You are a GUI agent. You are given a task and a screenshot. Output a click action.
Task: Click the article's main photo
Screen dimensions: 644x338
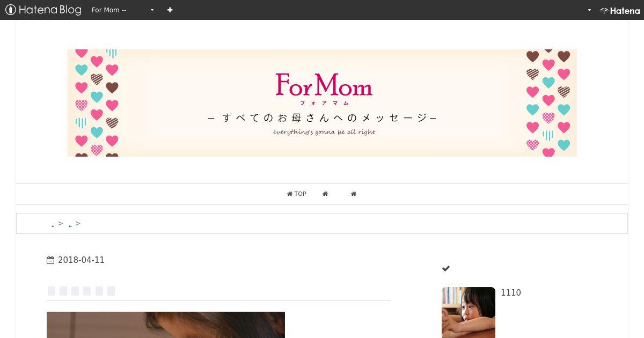click(166, 325)
